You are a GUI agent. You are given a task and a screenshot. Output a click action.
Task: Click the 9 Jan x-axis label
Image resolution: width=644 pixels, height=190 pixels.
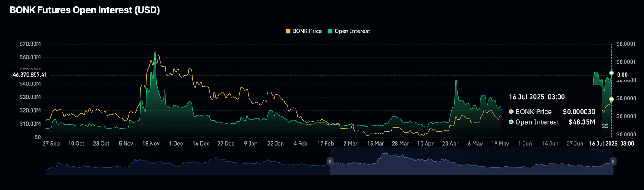[x=251, y=144]
